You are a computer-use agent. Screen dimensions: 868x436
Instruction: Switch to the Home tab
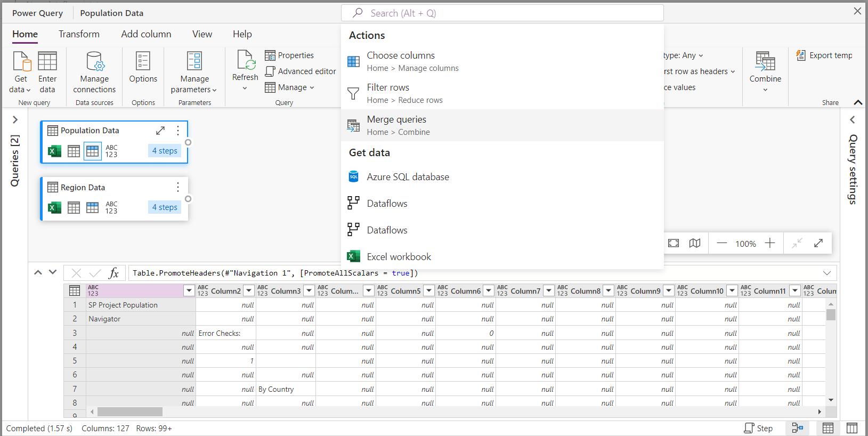click(25, 34)
